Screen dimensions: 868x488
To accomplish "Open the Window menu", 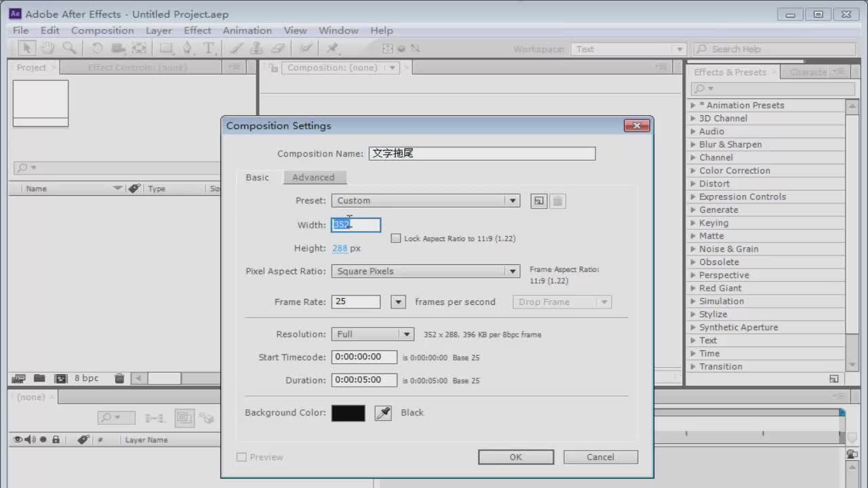I will click(x=338, y=30).
